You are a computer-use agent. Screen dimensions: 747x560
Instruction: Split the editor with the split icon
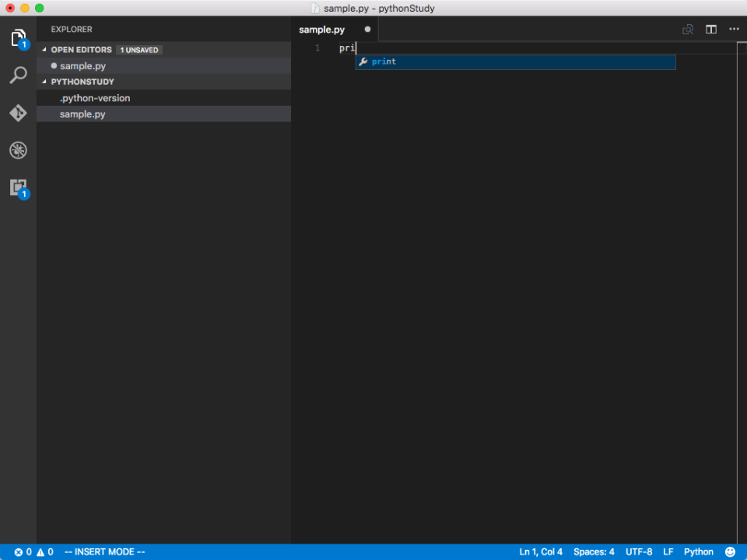710,30
